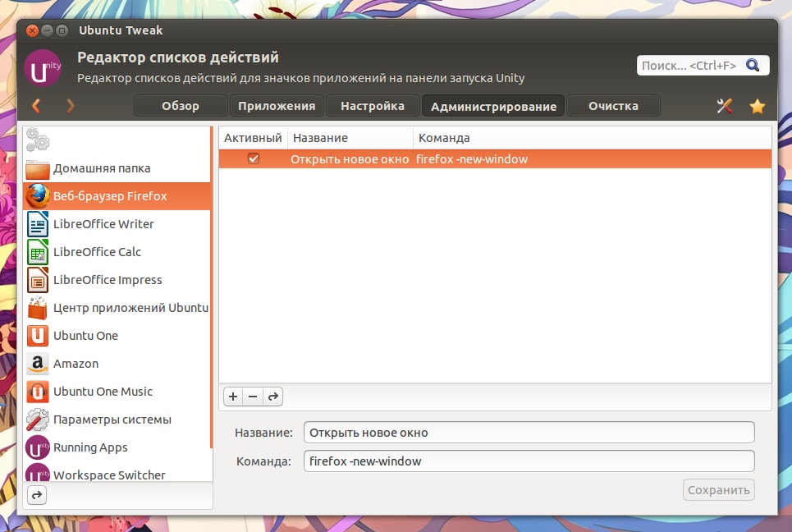Reset actions with arrow button beside minus
This screenshot has width=792, height=532.
[273, 397]
